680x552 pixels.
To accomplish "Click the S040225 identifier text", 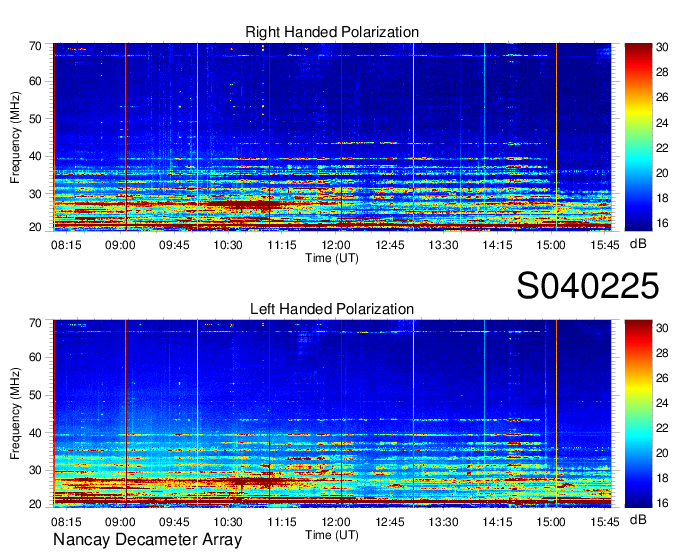I will [588, 285].
